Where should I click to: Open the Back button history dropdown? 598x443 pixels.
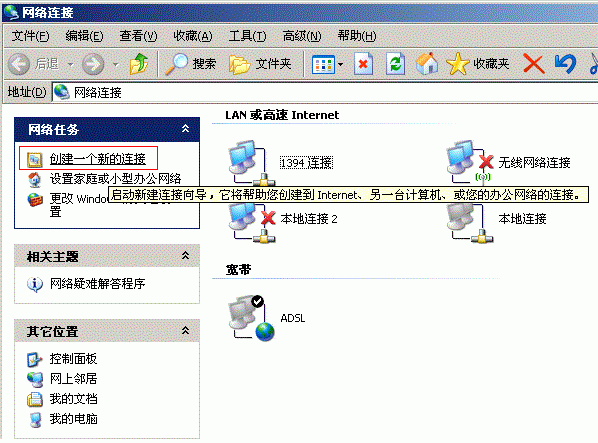71,64
